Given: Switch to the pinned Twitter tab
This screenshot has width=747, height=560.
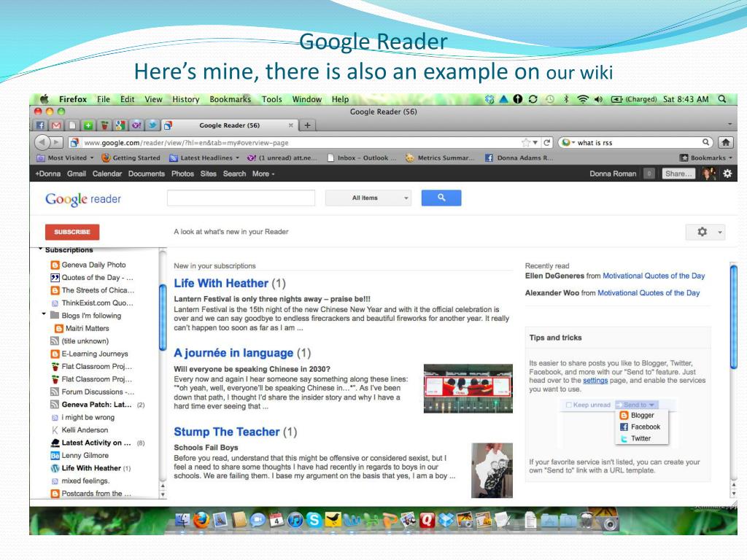Looking at the screenshot, I should tap(152, 125).
